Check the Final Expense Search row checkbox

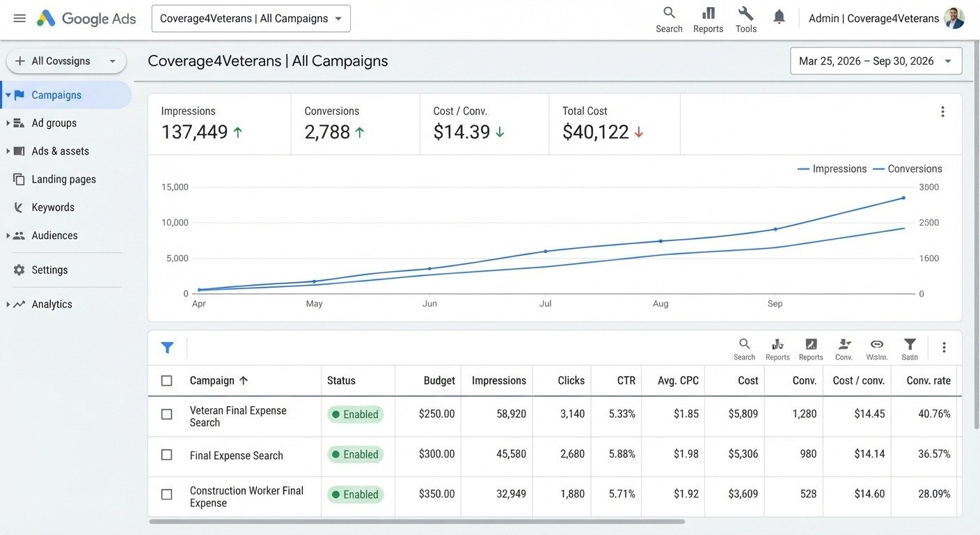pyautogui.click(x=166, y=455)
